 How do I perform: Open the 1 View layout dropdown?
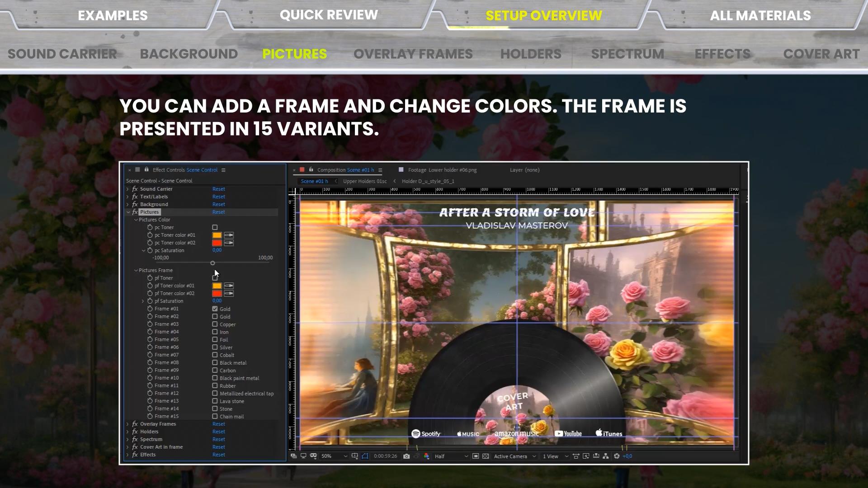pos(555,456)
